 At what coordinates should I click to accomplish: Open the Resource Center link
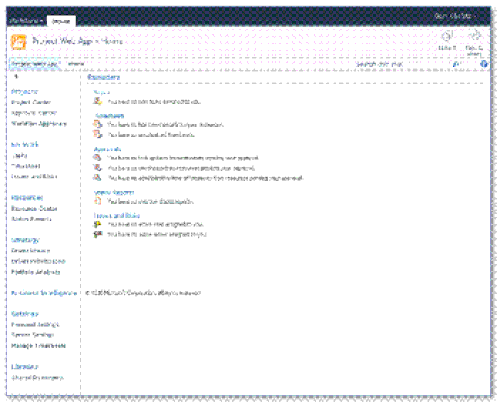pos(34,209)
